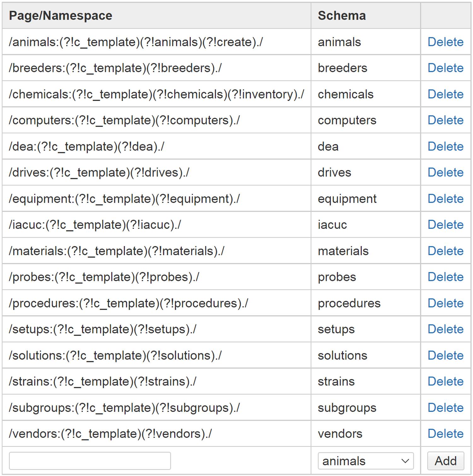
Task: Open the schema dropdown showing animals
Action: point(366,461)
